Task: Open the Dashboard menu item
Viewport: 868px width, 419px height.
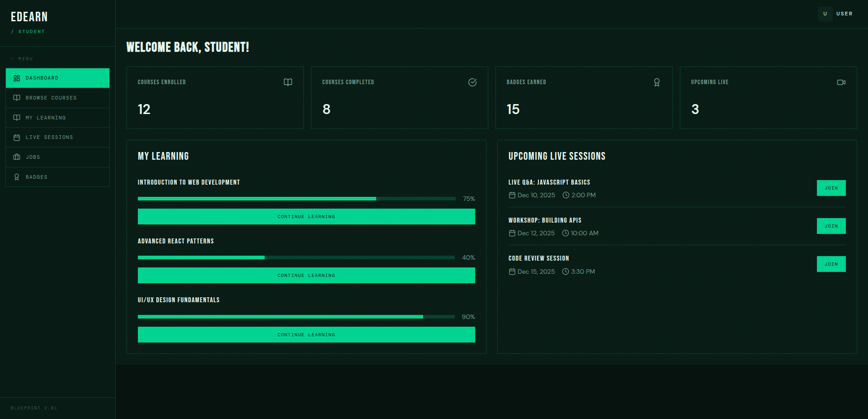Action: point(57,78)
